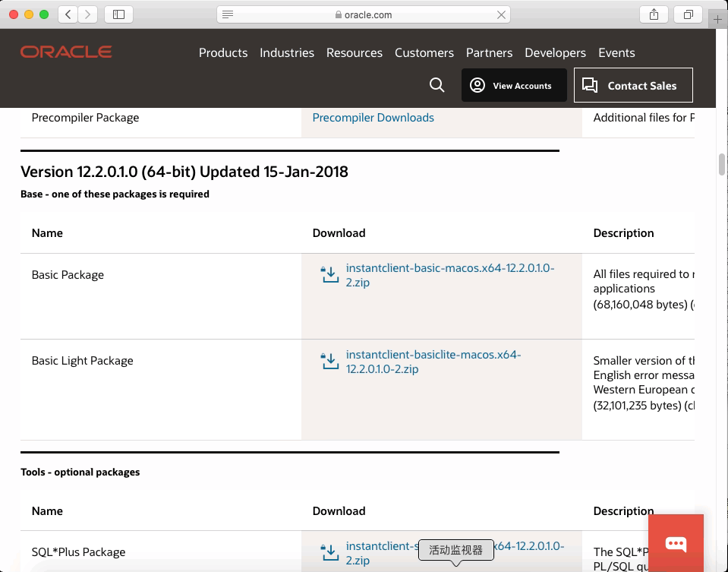Viewport: 728px width, 572px height.
Task: Open the Share button in Safari toolbar
Action: click(x=654, y=14)
